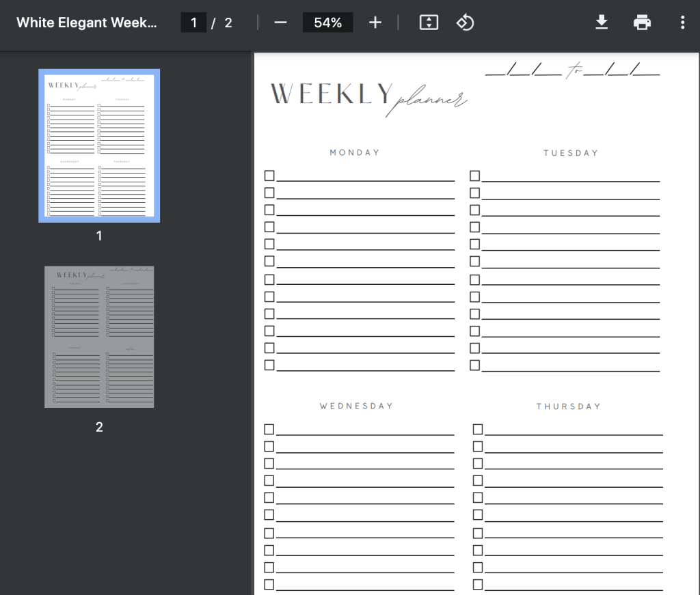Zoom in using the plus icon
Screen dimensions: 700x595
[375, 22]
